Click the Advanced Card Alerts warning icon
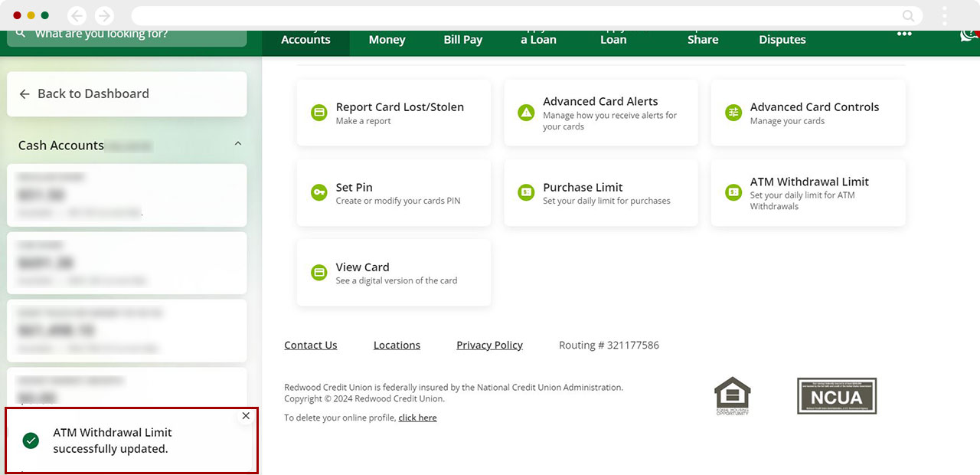 click(526, 113)
